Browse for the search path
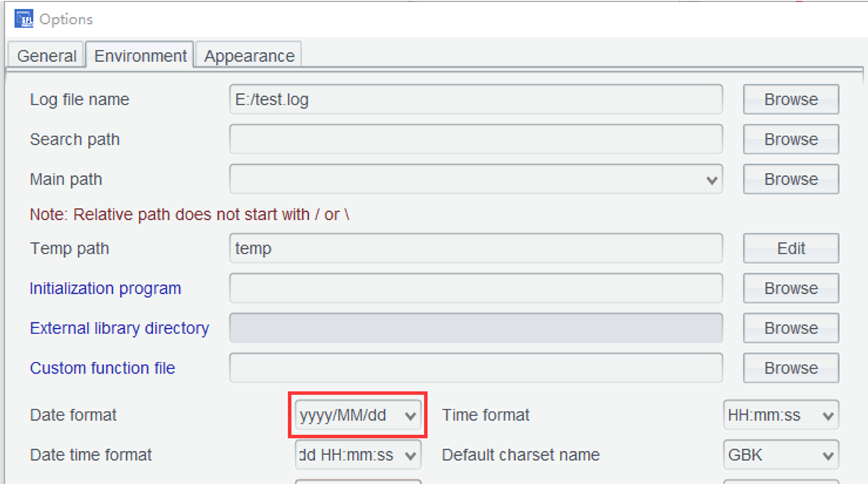The height and width of the screenshot is (484, 868). [790, 139]
